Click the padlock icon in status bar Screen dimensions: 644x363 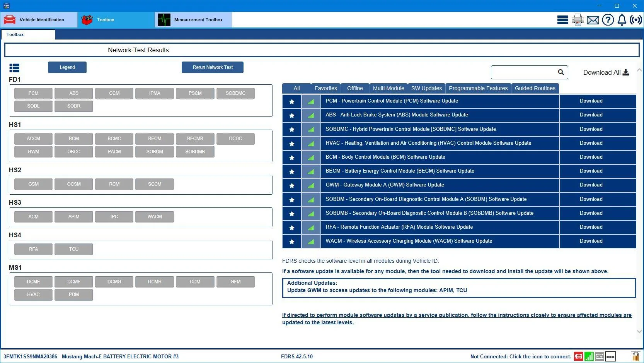tap(635, 356)
